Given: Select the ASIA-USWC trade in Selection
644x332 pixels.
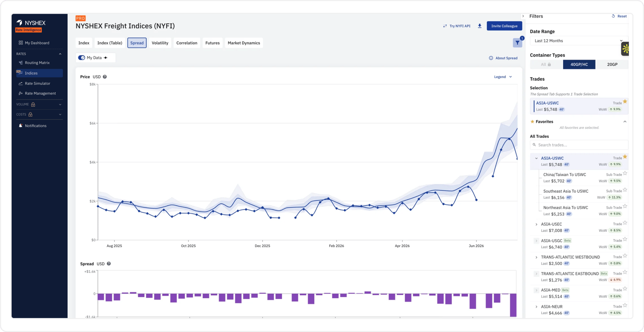Looking at the screenshot, I should 579,106.
